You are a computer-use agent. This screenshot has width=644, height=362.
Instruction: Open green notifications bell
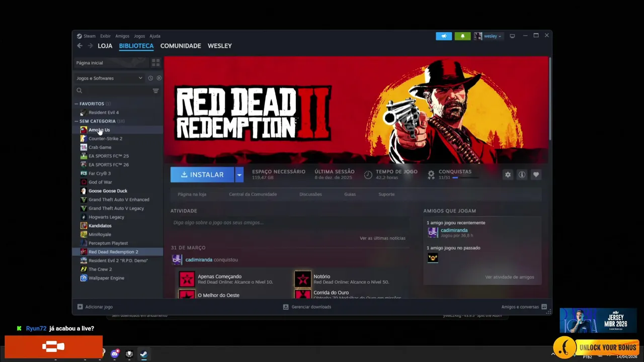tap(462, 36)
